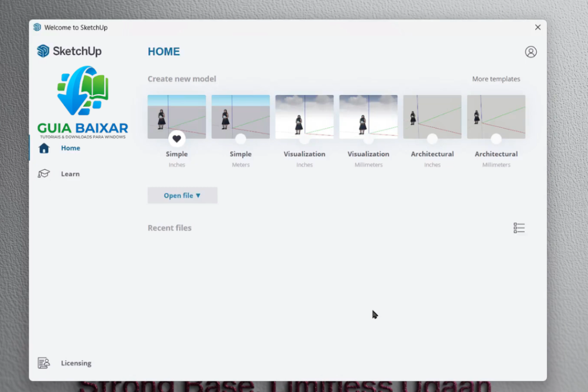This screenshot has height=392, width=588.
Task: Close the Welcome to SketchUp window
Action: pos(537,28)
